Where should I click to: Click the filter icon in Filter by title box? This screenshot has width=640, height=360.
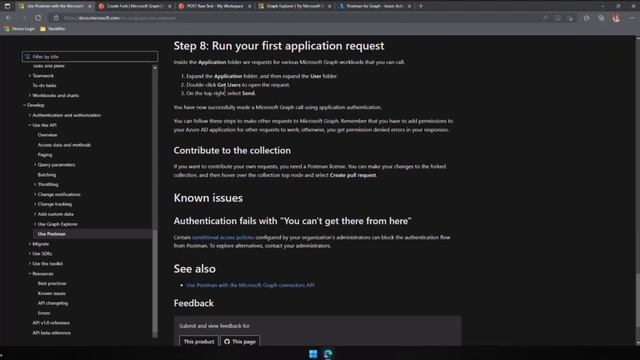(27, 57)
